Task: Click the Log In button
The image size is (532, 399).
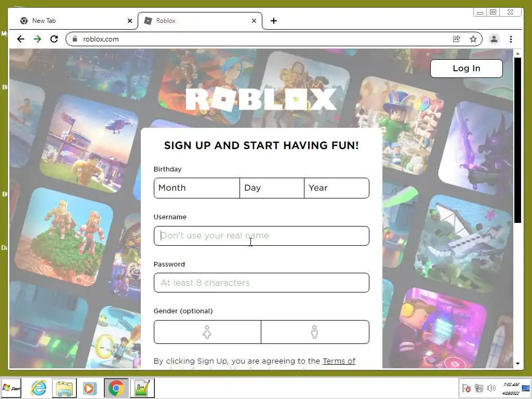Action: (466, 68)
